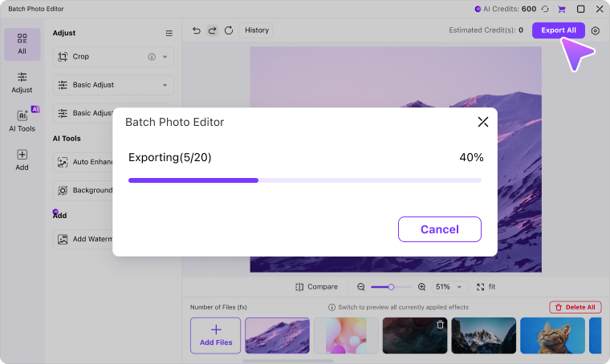Open export settings hexagon icon
Viewport: 610px width, 364px height.
596,30
